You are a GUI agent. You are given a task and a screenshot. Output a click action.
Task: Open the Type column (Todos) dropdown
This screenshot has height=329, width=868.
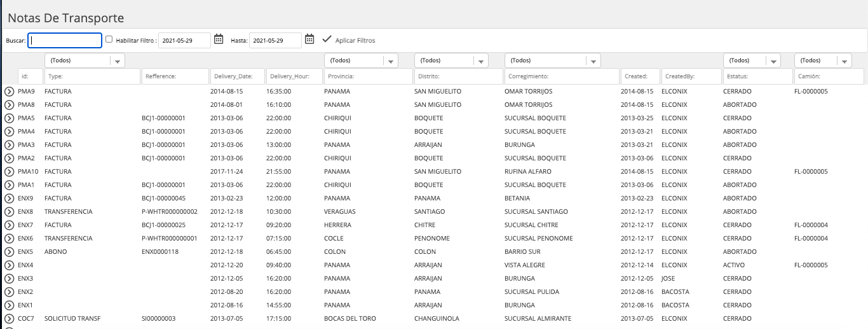[x=85, y=60]
